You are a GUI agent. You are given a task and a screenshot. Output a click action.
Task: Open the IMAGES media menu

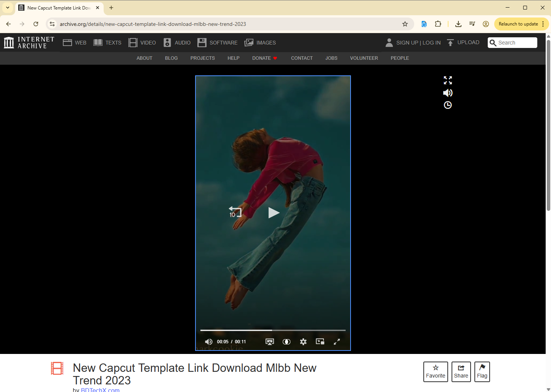(260, 43)
